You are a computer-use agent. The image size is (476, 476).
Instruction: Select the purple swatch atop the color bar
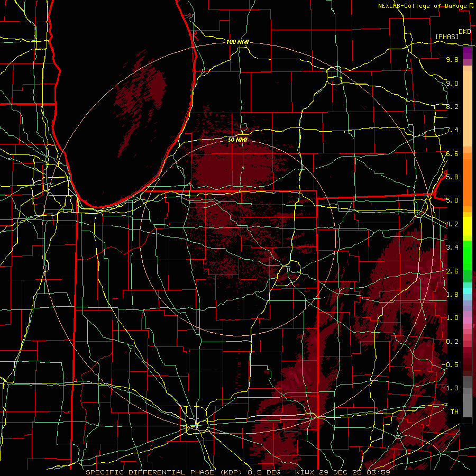click(467, 53)
